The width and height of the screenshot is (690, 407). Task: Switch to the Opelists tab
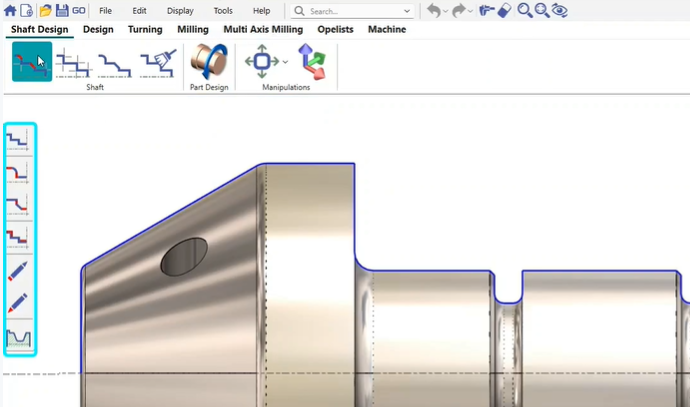tap(335, 29)
